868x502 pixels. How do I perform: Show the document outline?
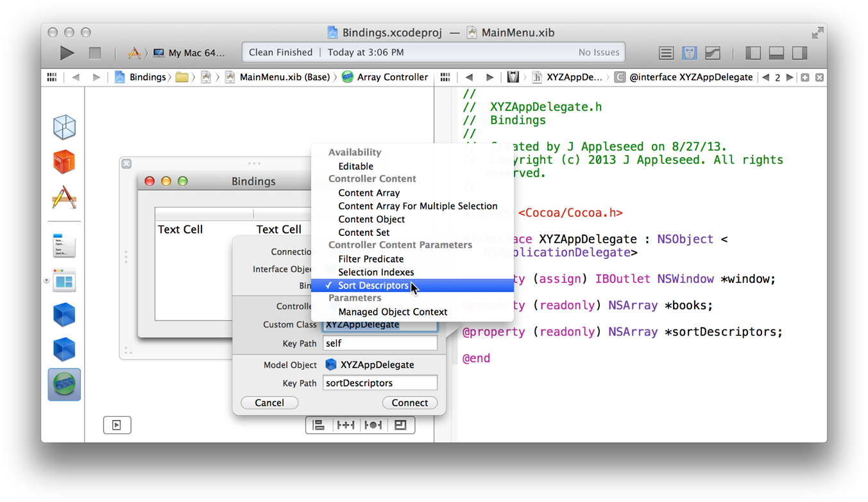(x=117, y=425)
